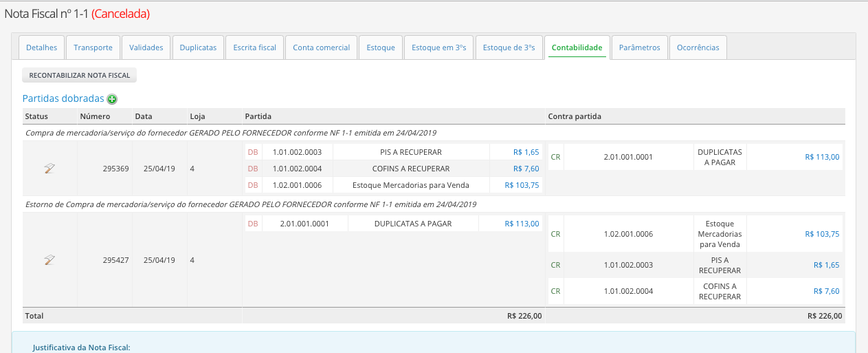Open the Estoque tab
The height and width of the screenshot is (353, 868).
pyautogui.click(x=381, y=47)
